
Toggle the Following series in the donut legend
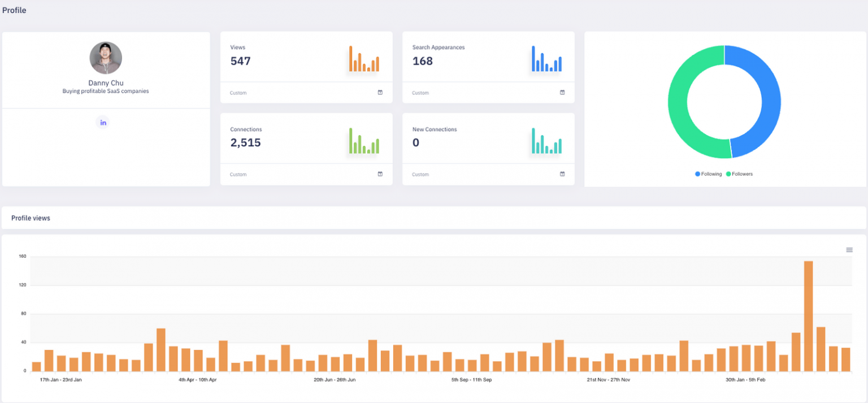[x=708, y=174]
